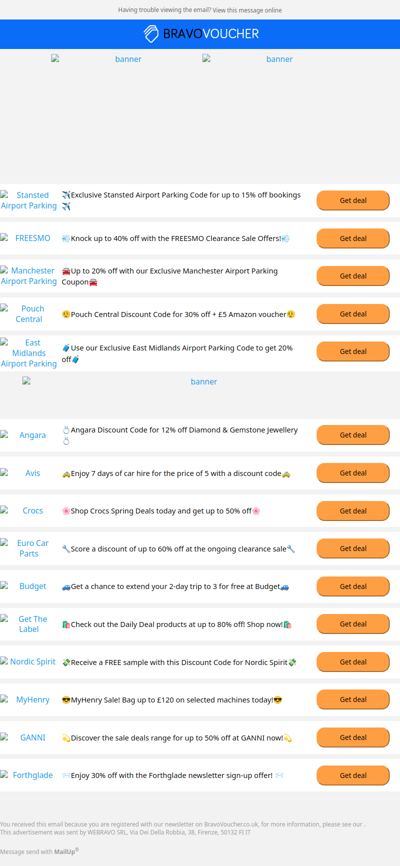The image size is (400, 866).
Task: Click the first banner image on the left
Action: pyautogui.click(x=124, y=59)
